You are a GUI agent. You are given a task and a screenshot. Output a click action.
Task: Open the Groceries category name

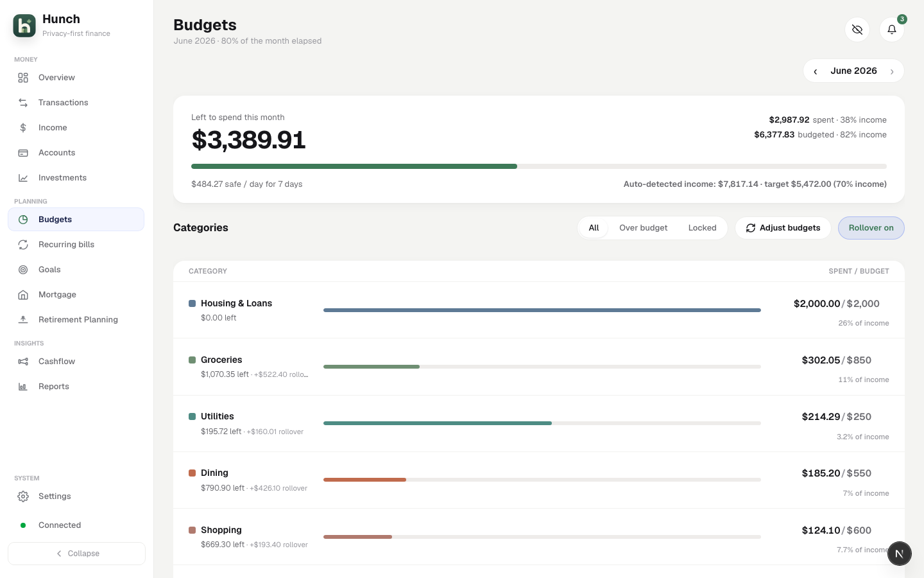(221, 360)
